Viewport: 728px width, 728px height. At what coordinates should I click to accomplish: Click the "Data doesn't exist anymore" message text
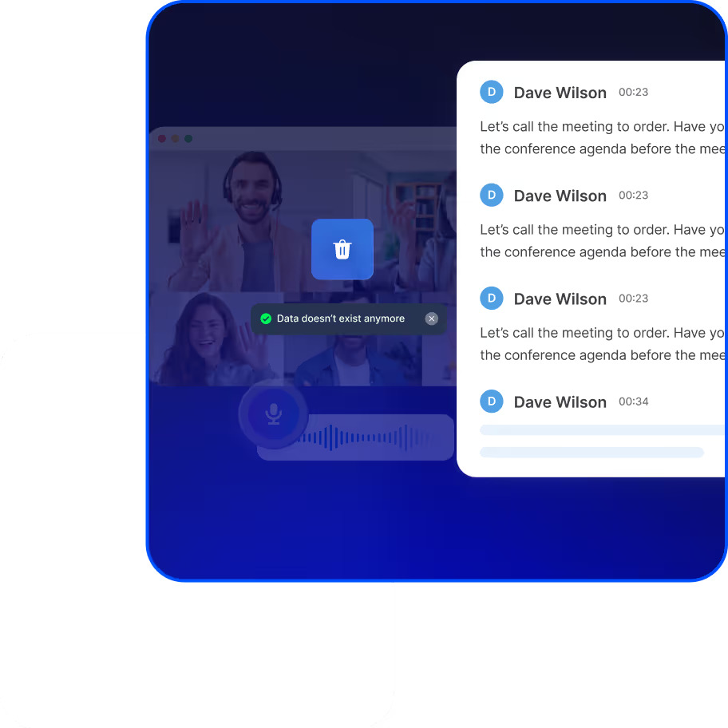click(x=340, y=318)
